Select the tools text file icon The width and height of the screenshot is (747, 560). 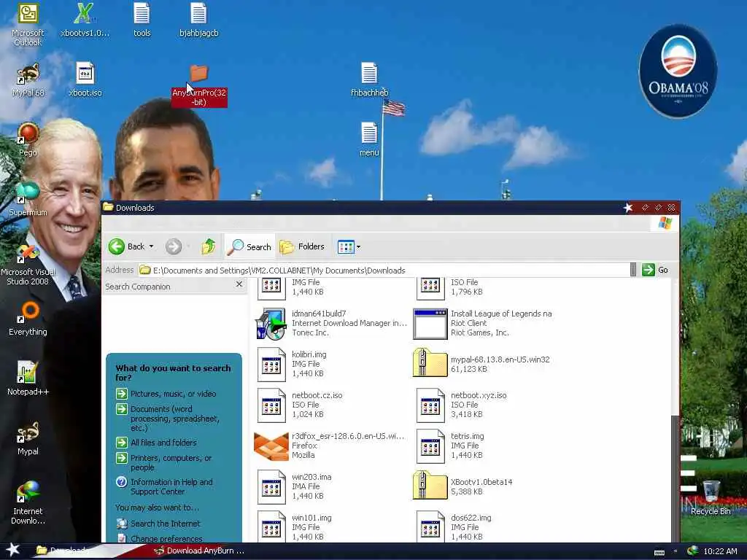(142, 20)
